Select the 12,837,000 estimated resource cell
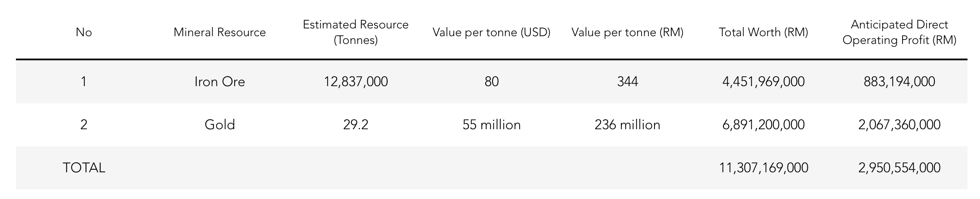The image size is (980, 199). coord(356,82)
